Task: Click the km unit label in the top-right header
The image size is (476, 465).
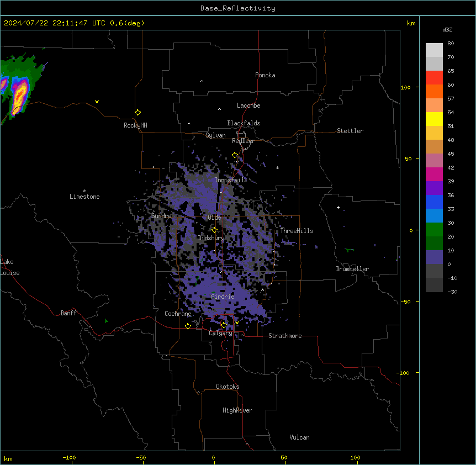Action: (411, 23)
